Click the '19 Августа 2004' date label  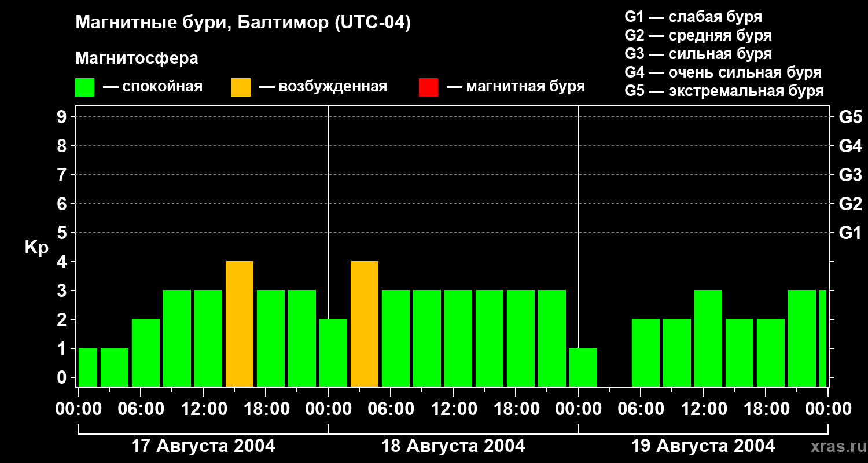703,446
